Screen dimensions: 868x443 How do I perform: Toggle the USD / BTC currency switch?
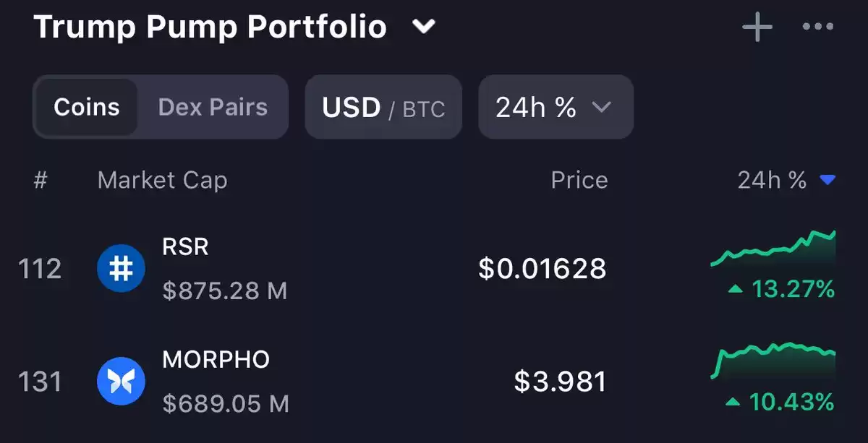(383, 108)
